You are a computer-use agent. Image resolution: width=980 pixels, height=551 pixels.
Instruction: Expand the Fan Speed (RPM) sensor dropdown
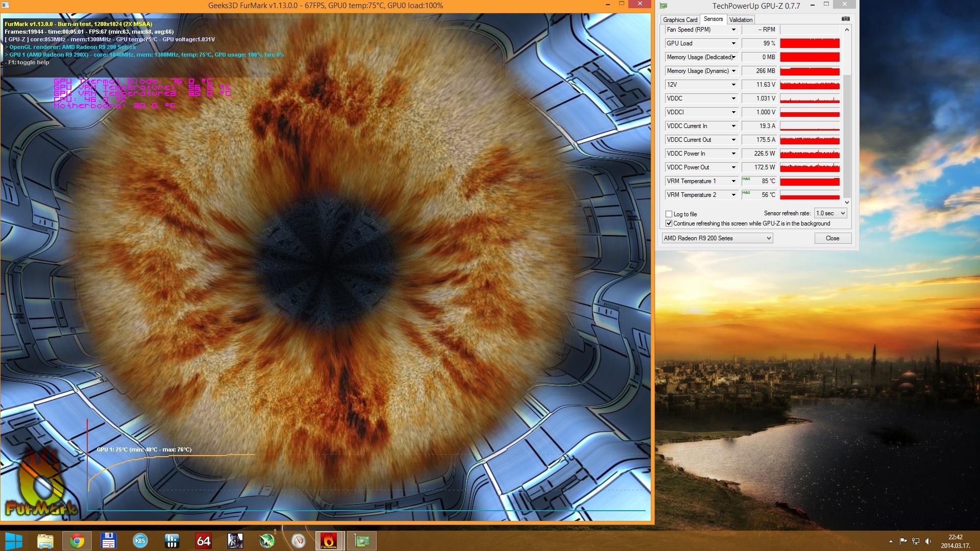click(x=733, y=30)
